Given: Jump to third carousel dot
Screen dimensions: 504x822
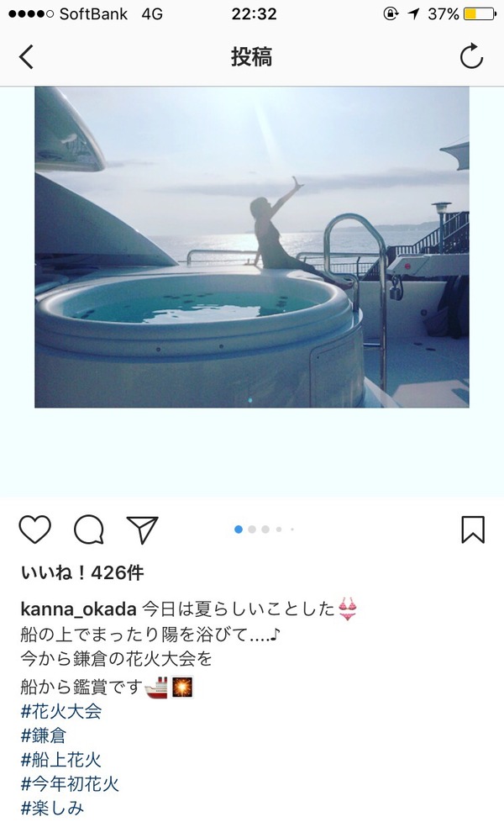Looking at the screenshot, I should (265, 530).
